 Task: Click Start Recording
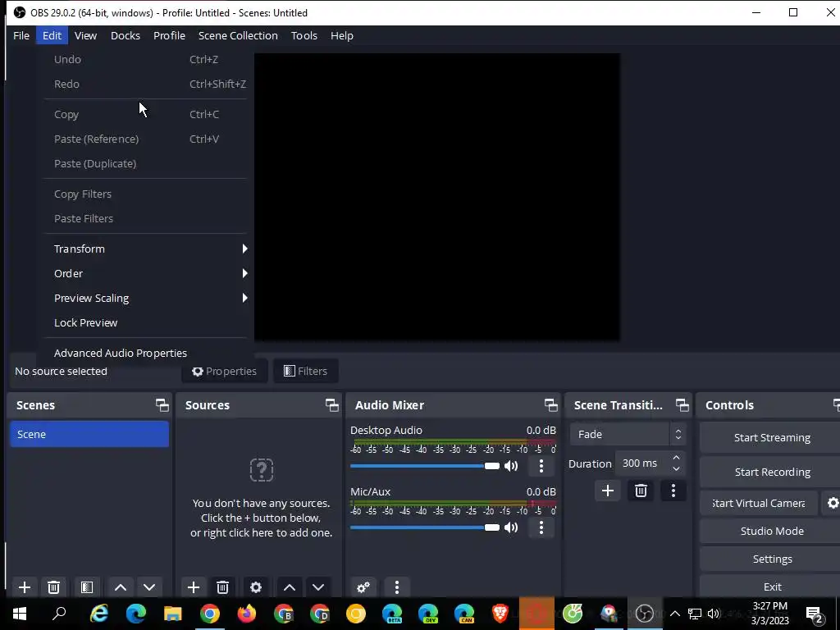pyautogui.click(x=772, y=472)
